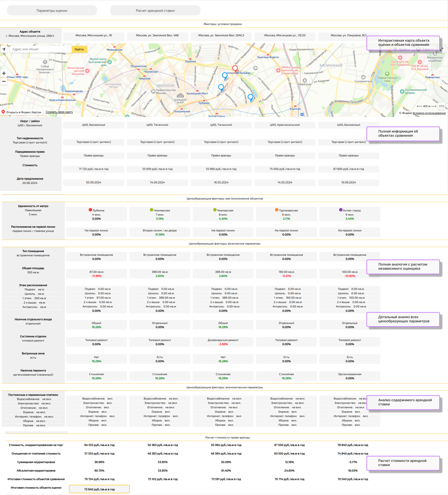Click the Дизайнерский ремонт cell
The width and height of the screenshot is (448, 495).
point(223,342)
